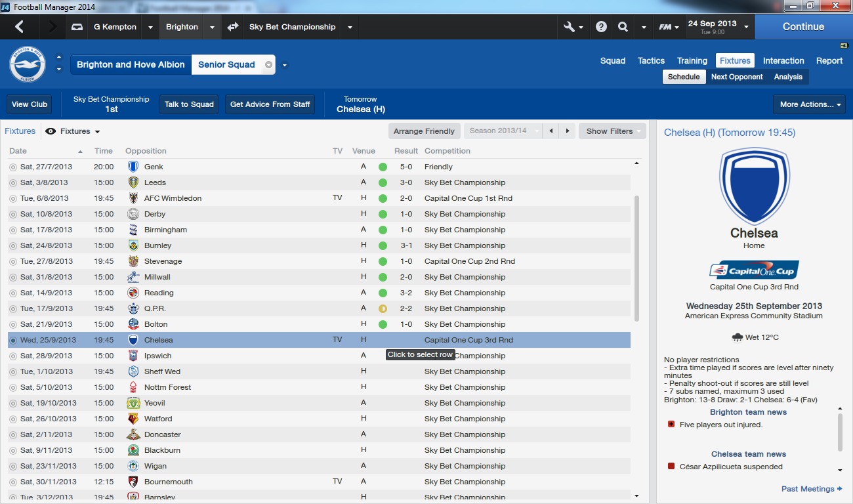Image resolution: width=853 pixels, height=504 pixels.
Task: Show next season with the right arrow
Action: point(568,131)
